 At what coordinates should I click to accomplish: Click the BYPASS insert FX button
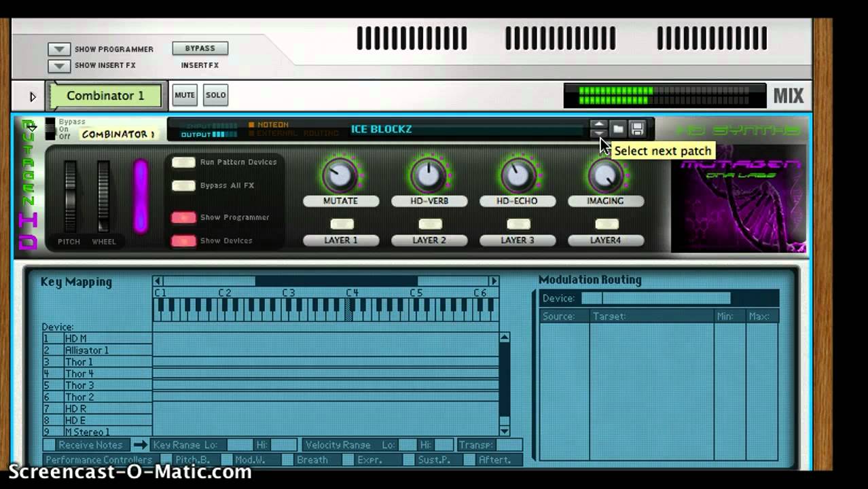click(200, 48)
